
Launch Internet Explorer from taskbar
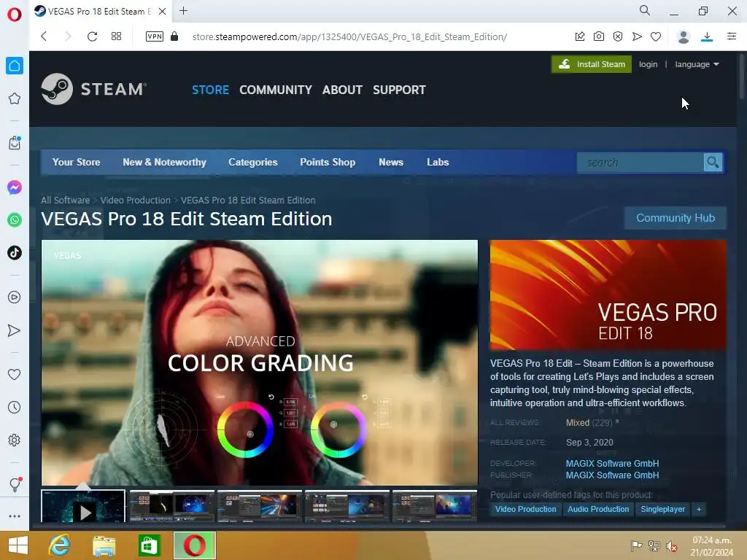59,545
